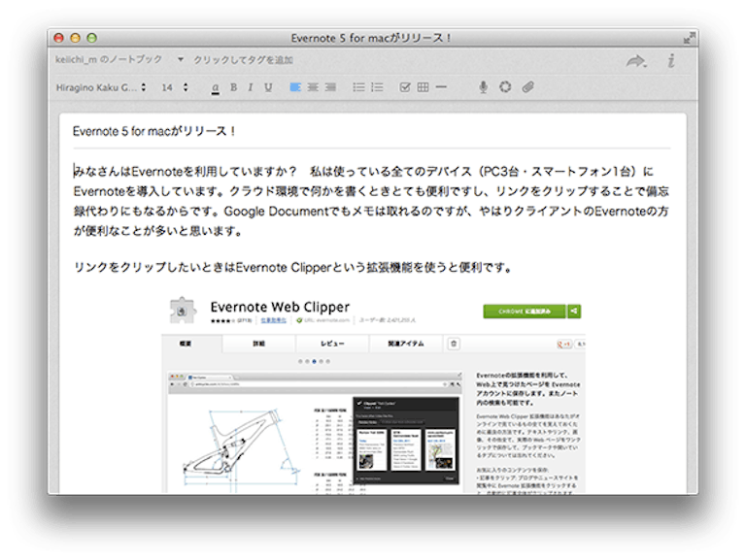Close the note window with red button

point(59,38)
